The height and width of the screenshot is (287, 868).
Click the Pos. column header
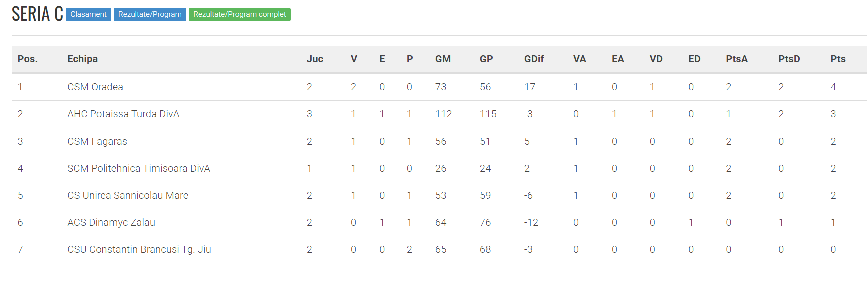pos(28,59)
